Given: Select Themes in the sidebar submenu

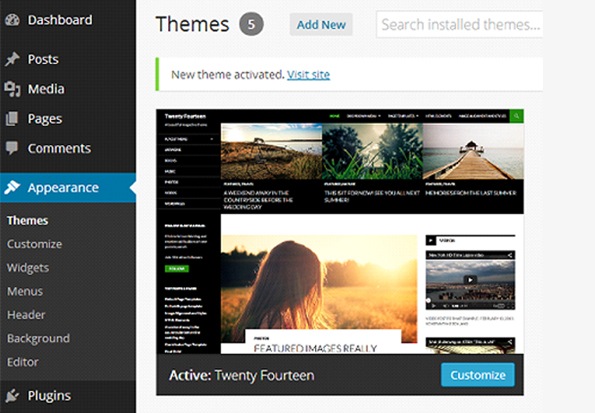Looking at the screenshot, I should (x=28, y=221).
